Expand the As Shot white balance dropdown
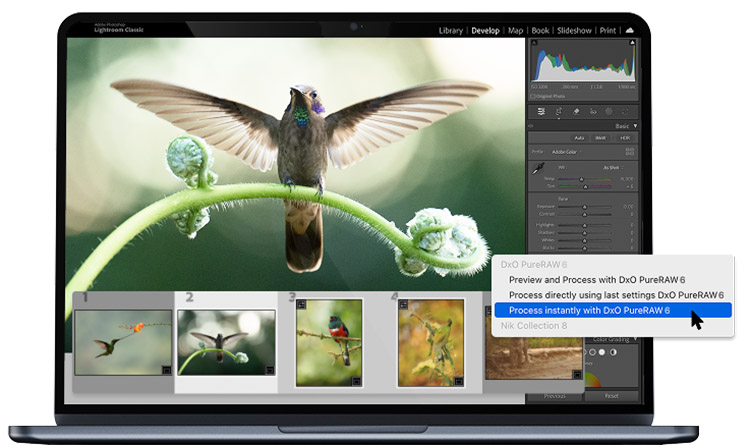750x445 pixels. click(x=612, y=167)
